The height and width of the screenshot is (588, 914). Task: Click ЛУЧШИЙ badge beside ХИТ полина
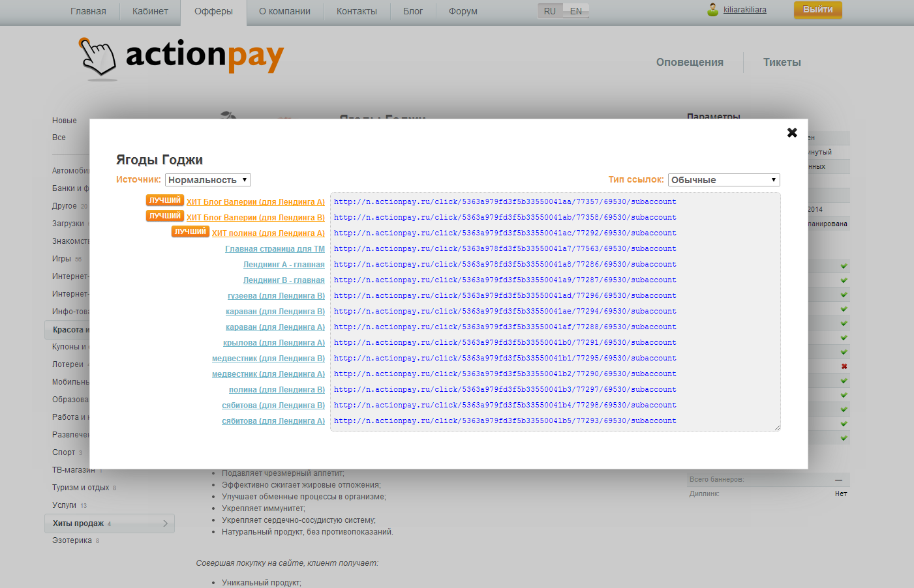click(190, 231)
